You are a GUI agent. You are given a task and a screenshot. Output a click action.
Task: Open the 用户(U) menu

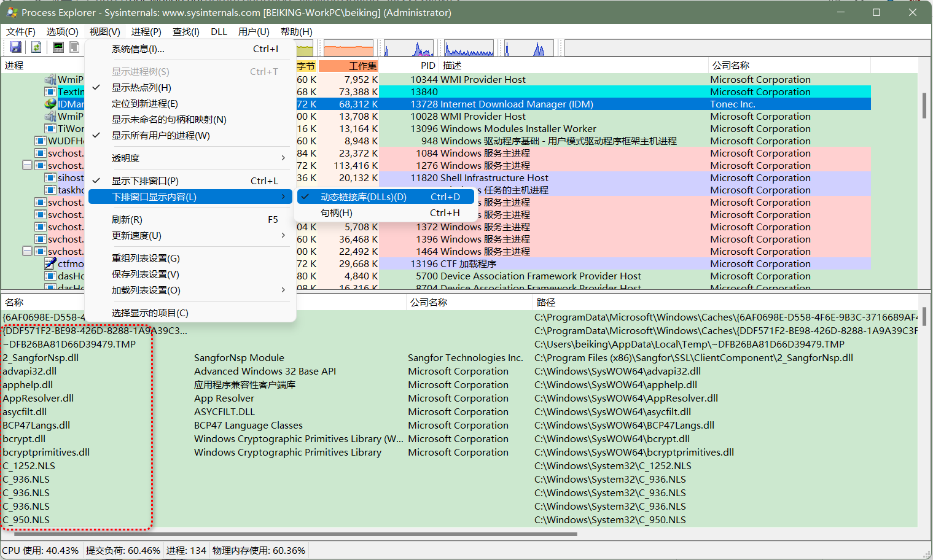tap(254, 32)
